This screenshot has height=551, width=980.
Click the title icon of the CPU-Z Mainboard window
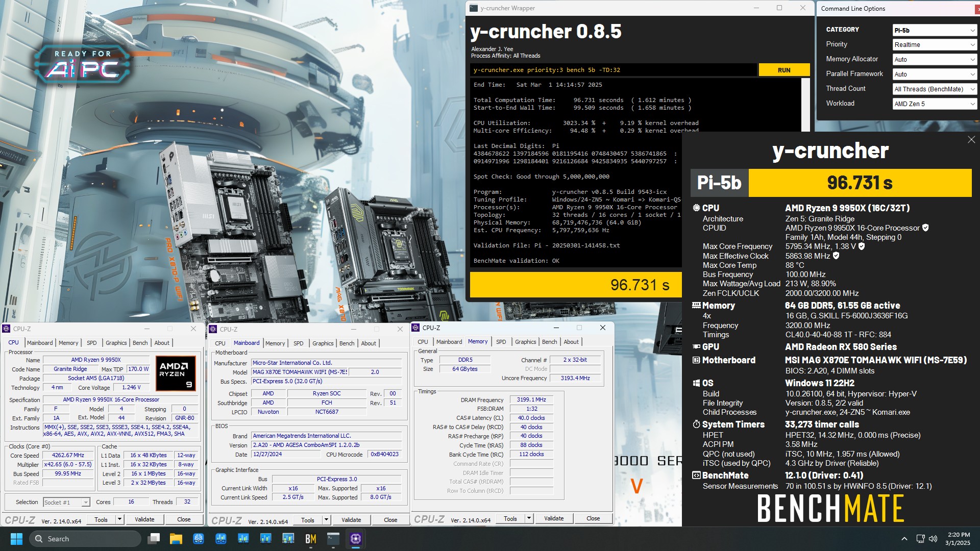click(213, 329)
